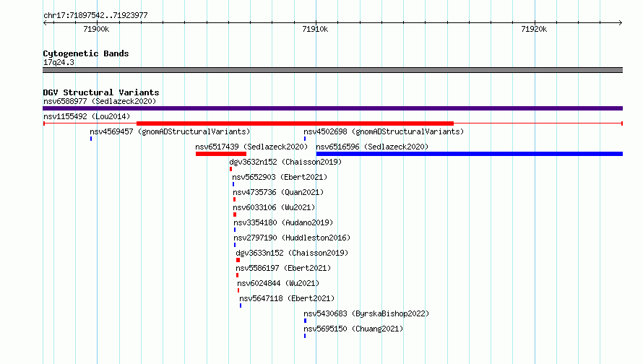
Task: Click the 71920k ruler label
Action: 534,29
